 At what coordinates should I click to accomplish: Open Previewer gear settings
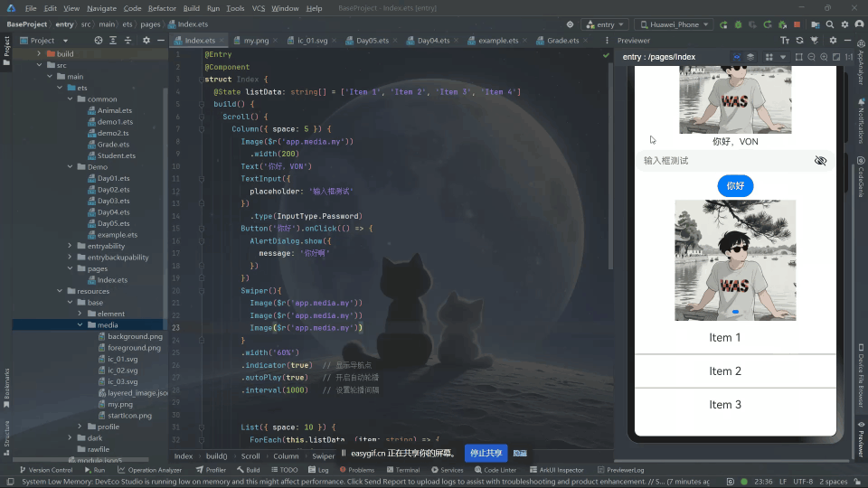coord(833,41)
